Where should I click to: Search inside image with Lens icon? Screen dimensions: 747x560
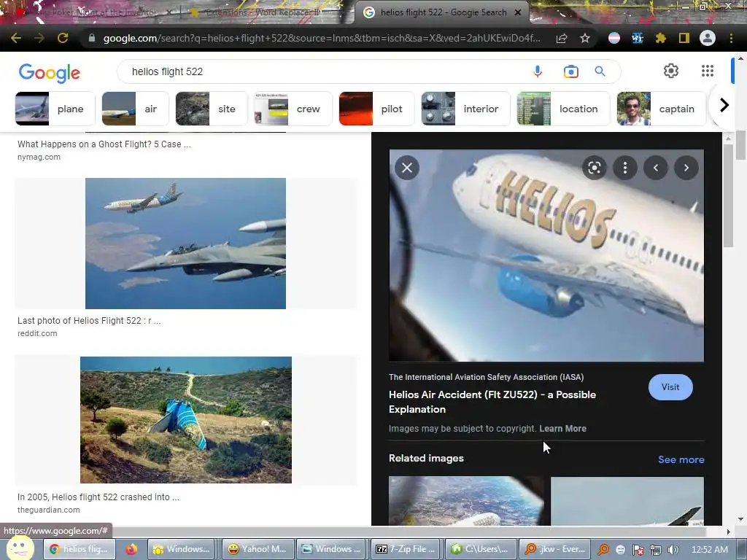[594, 168]
